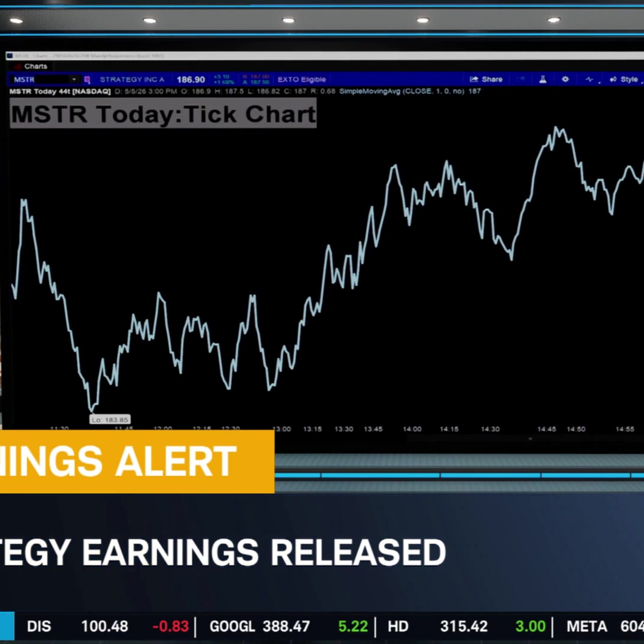This screenshot has height=644, width=644.
Task: Click the L: 186.82 low value
Action: (x=264, y=91)
